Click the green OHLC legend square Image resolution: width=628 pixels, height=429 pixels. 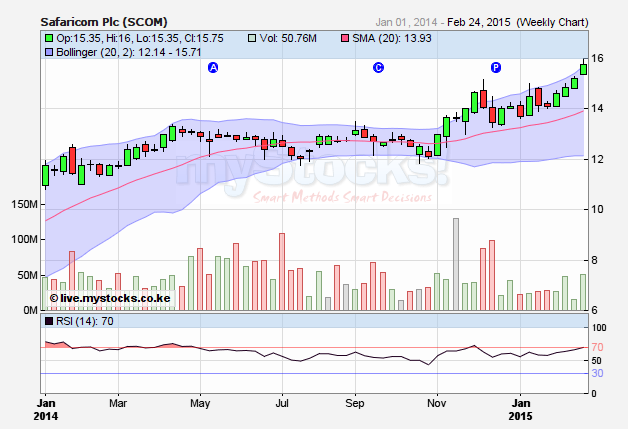47,38
